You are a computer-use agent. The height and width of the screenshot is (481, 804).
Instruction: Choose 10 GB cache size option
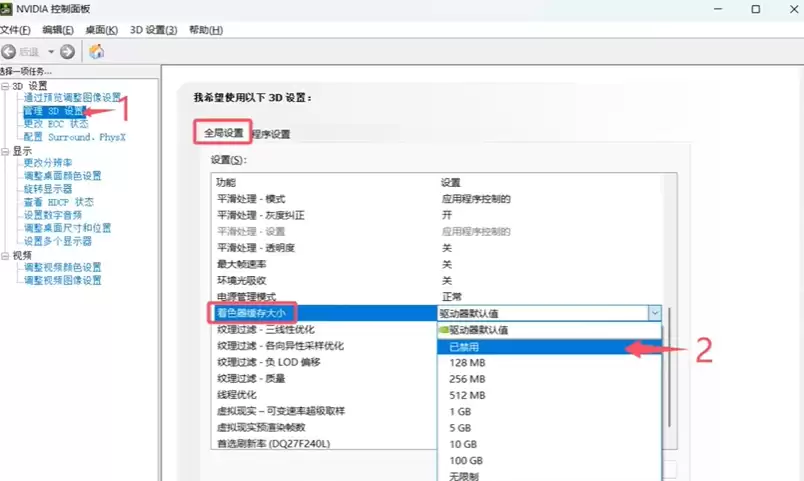point(550,445)
